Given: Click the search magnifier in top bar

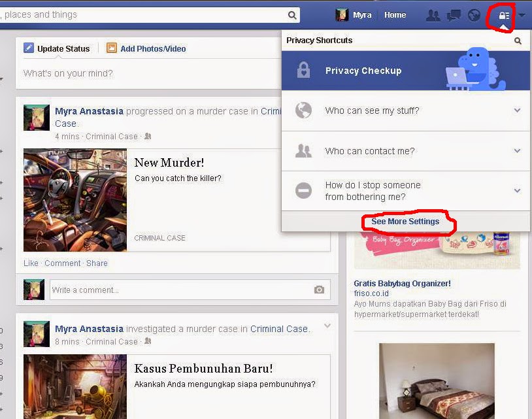Looking at the screenshot, I should [291, 15].
